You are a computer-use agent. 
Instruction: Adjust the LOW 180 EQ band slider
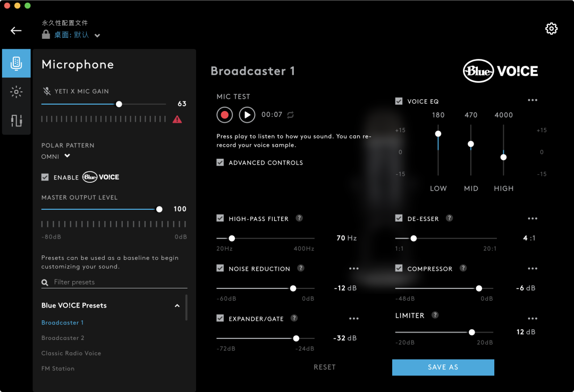tap(438, 150)
